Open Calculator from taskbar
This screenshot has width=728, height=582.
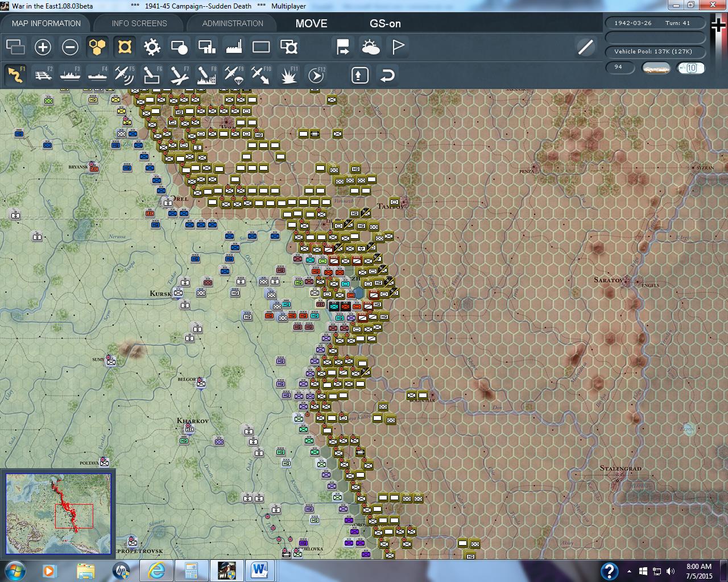[x=191, y=571]
